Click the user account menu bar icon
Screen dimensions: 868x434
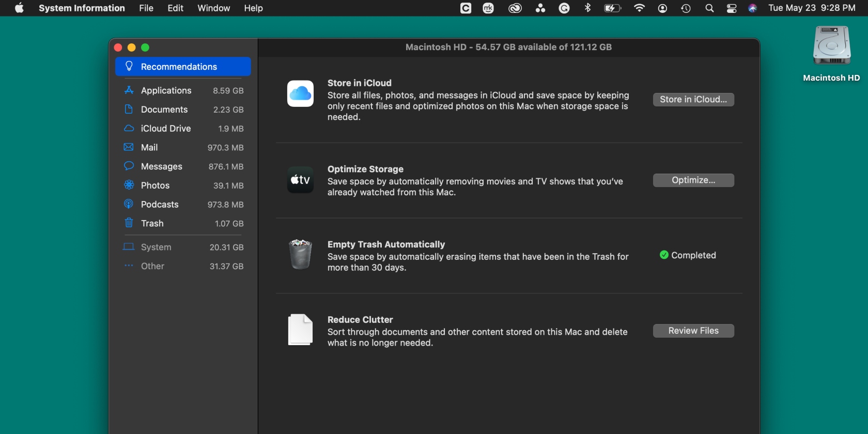[x=662, y=8]
